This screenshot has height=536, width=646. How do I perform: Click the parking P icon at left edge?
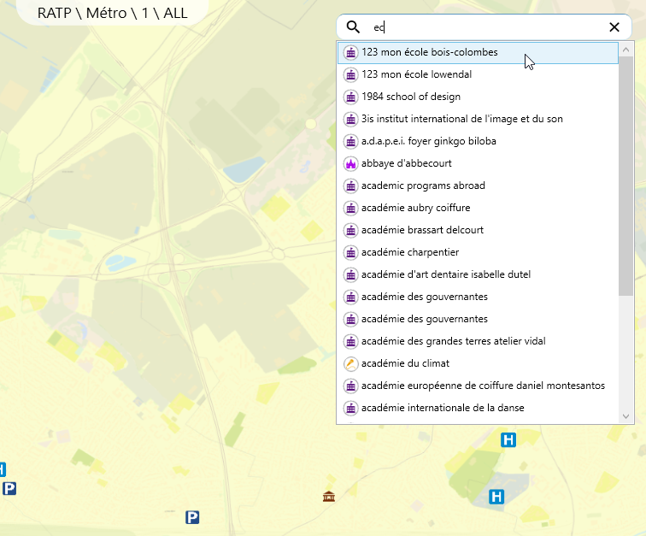coord(9,489)
